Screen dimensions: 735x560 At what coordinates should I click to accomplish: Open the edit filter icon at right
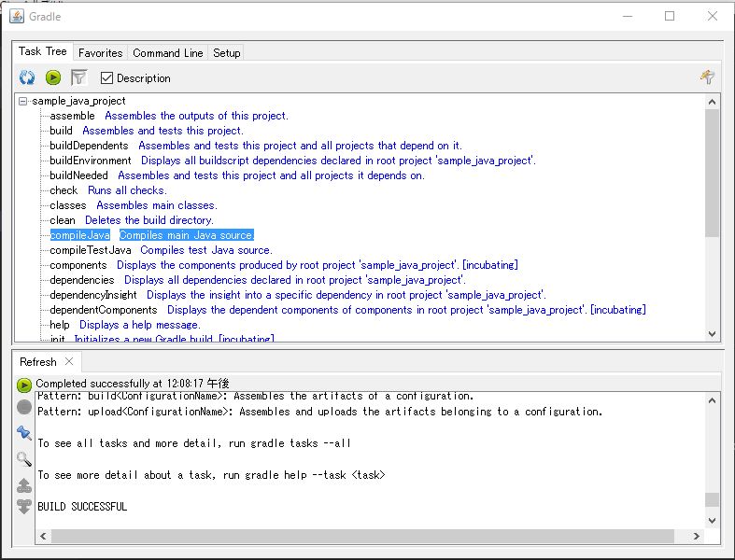click(707, 78)
